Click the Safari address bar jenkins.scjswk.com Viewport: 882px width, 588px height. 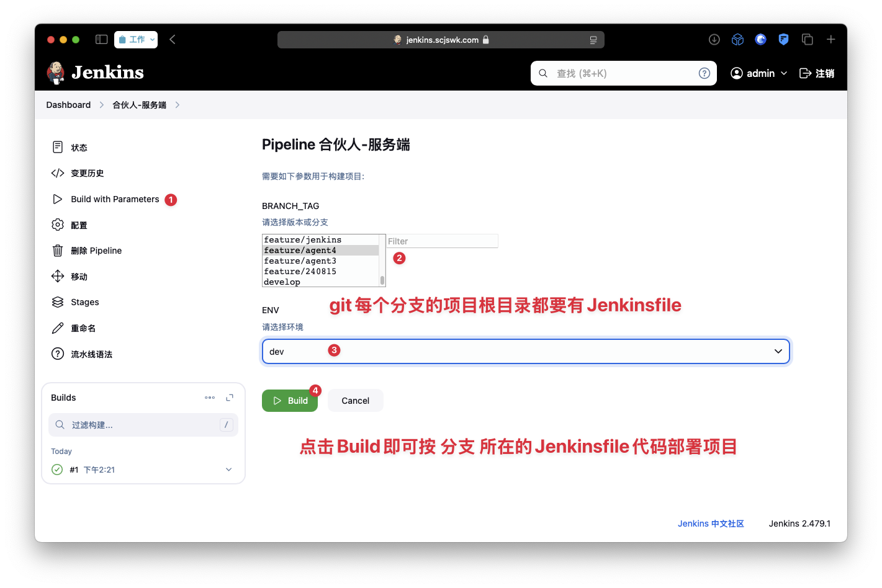click(441, 40)
